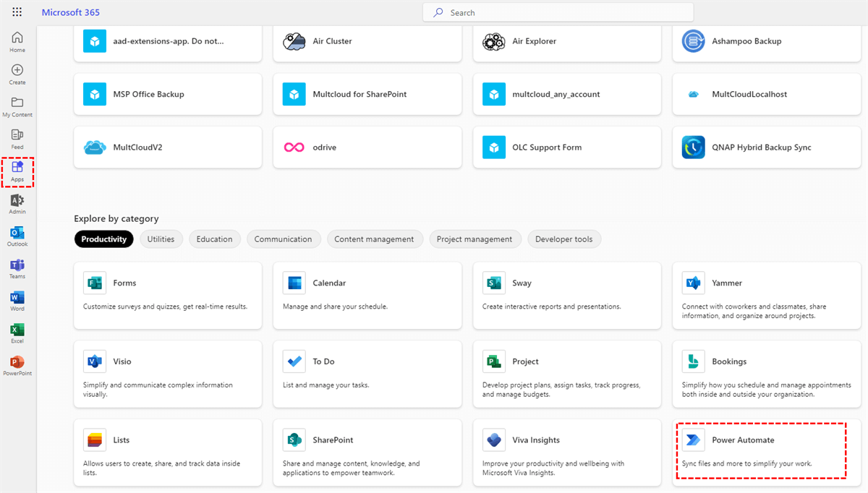
Task: Click 'List and manage your tasks.' text
Action: 326,385
